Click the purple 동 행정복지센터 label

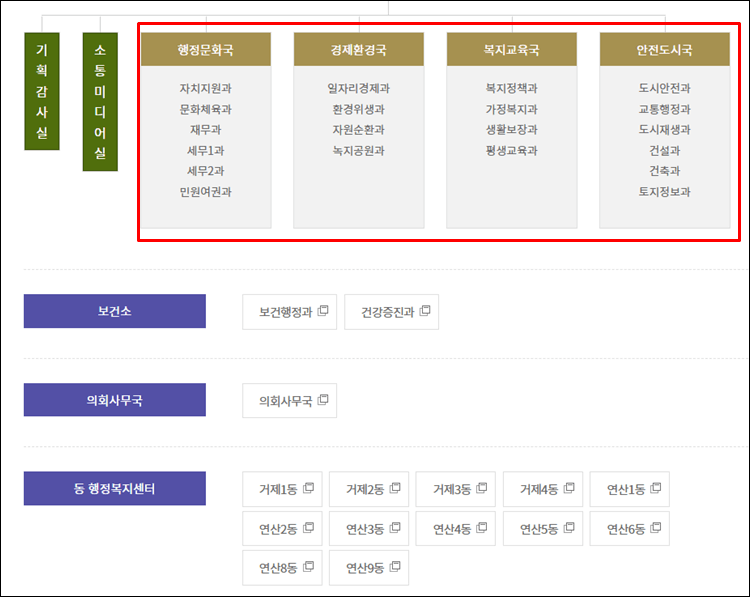coord(115,488)
